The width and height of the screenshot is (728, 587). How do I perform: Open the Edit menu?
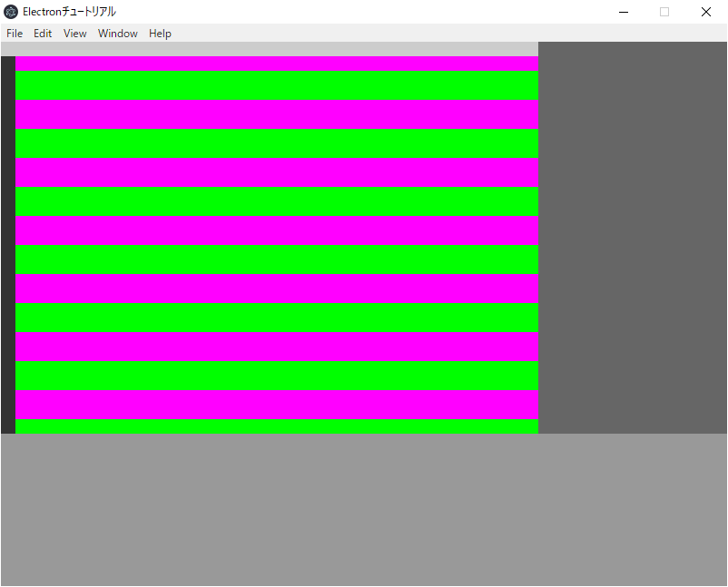(42, 34)
